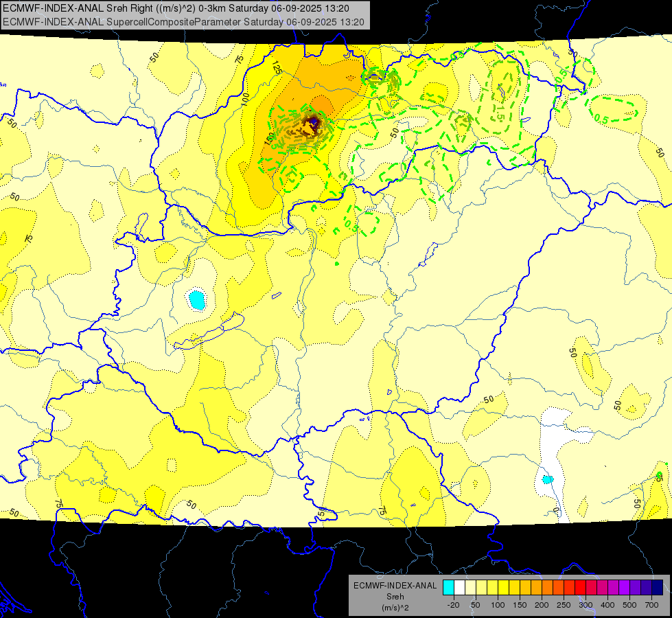Click the 300 legend tick value
This screenshot has width=672, height=618.
click(586, 605)
